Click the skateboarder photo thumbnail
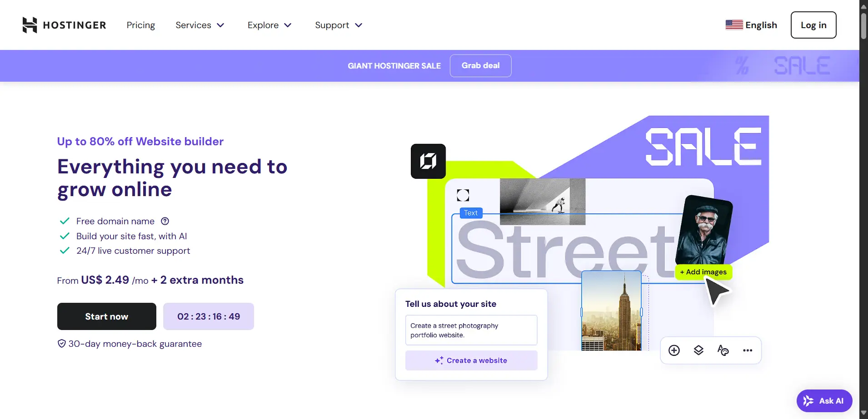The height and width of the screenshot is (419, 868). [543, 202]
